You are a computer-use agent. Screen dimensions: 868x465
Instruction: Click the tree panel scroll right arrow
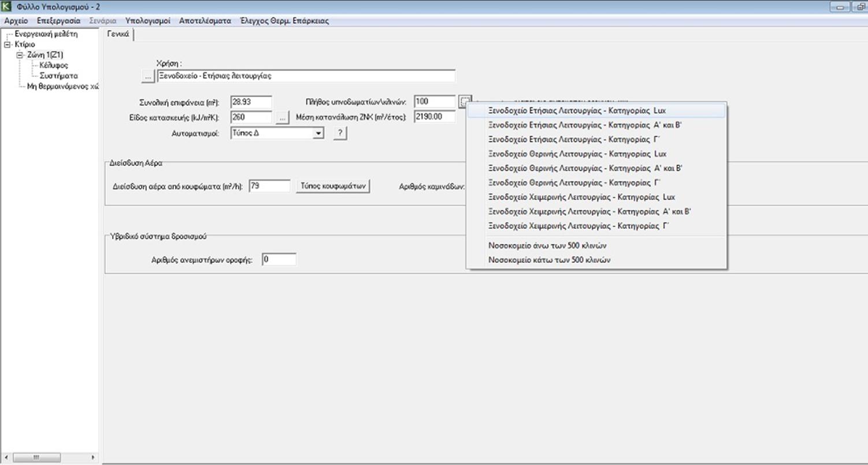click(x=94, y=457)
